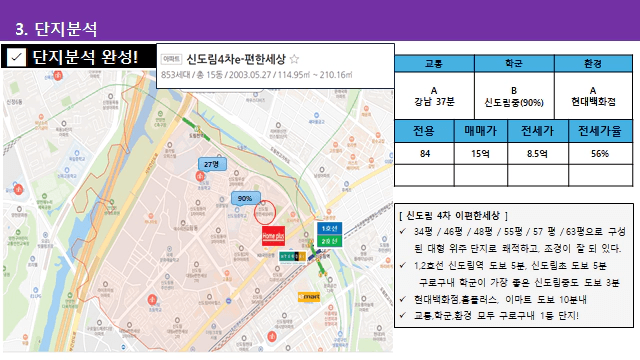Click the red circle marking the apartment complex
Image resolution: width=640 pixels, height=360 pixels.
pyautogui.click(x=265, y=212)
